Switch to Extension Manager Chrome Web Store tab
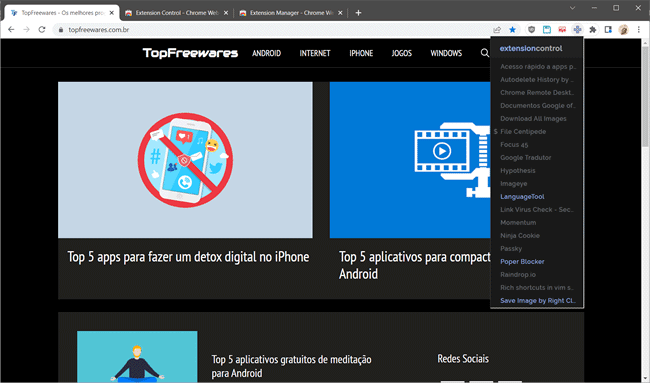 (291, 13)
